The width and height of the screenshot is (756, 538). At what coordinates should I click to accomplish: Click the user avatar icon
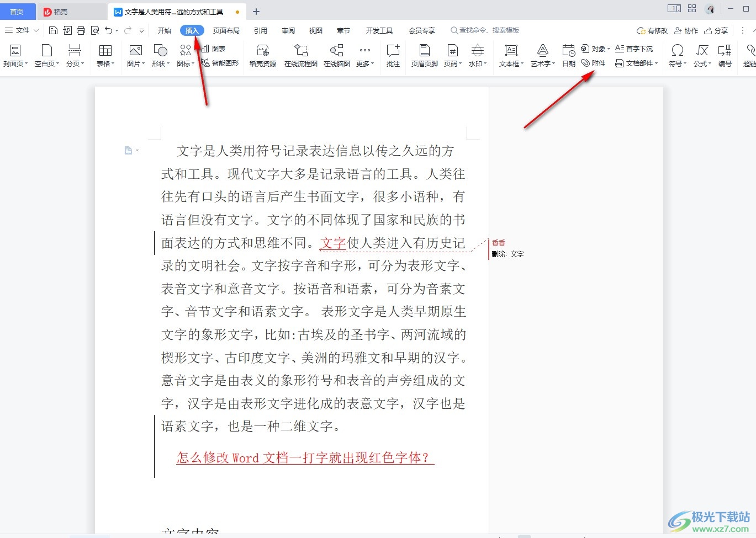tap(710, 9)
